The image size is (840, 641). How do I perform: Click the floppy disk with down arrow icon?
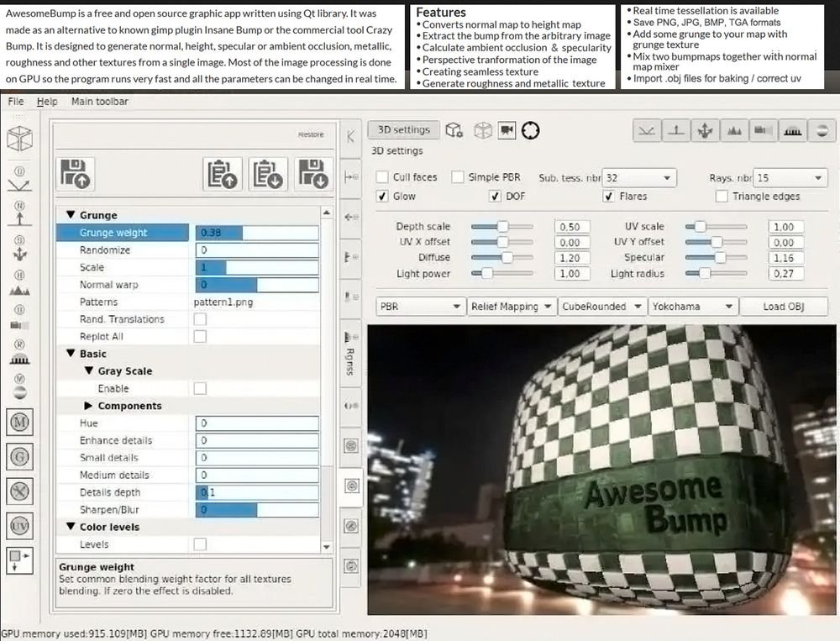[312, 174]
